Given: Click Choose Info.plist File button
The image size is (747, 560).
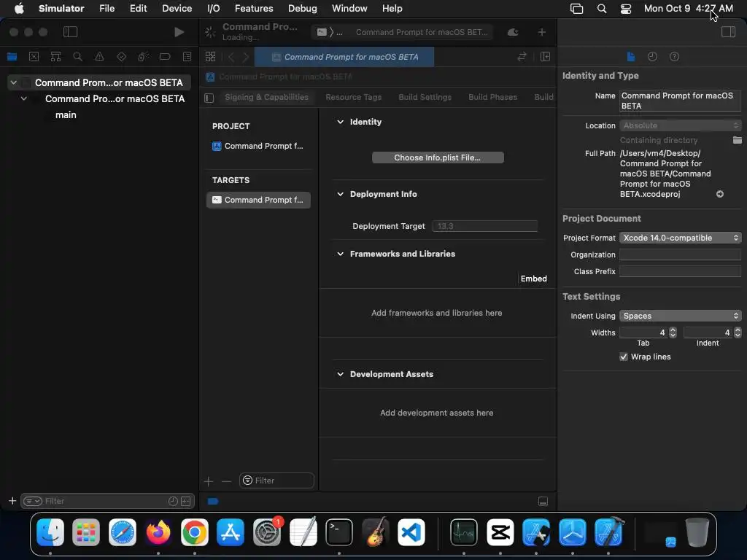Looking at the screenshot, I should click(438, 157).
